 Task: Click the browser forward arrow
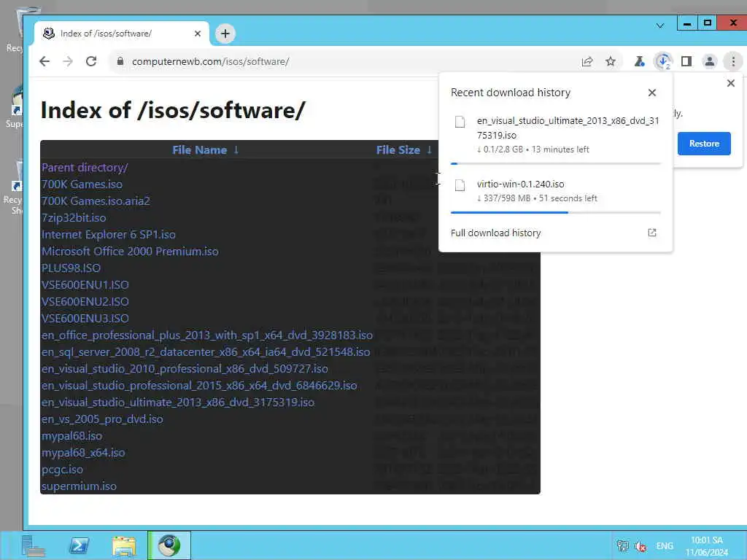pos(68,61)
